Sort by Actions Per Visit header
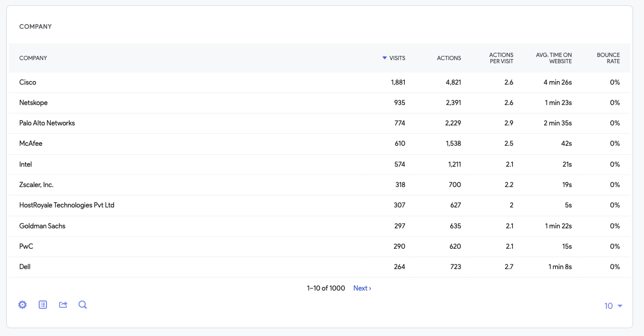Image resolution: width=644 pixels, height=336 pixels. coord(501,58)
